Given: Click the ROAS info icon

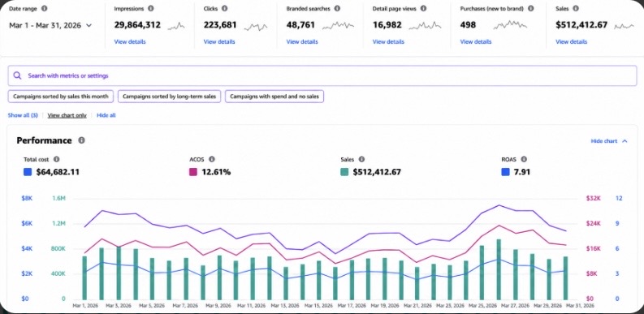Looking at the screenshot, I should click(x=524, y=159).
